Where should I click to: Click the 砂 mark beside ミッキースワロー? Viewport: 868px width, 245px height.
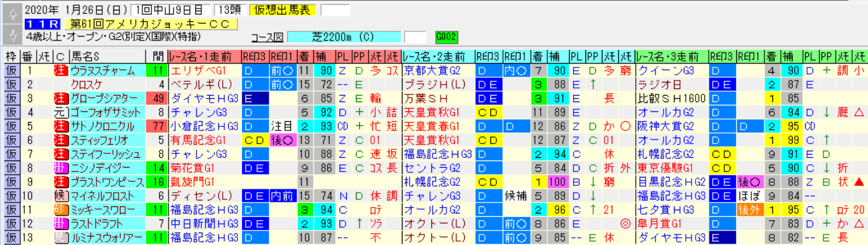pyautogui.click(x=62, y=210)
